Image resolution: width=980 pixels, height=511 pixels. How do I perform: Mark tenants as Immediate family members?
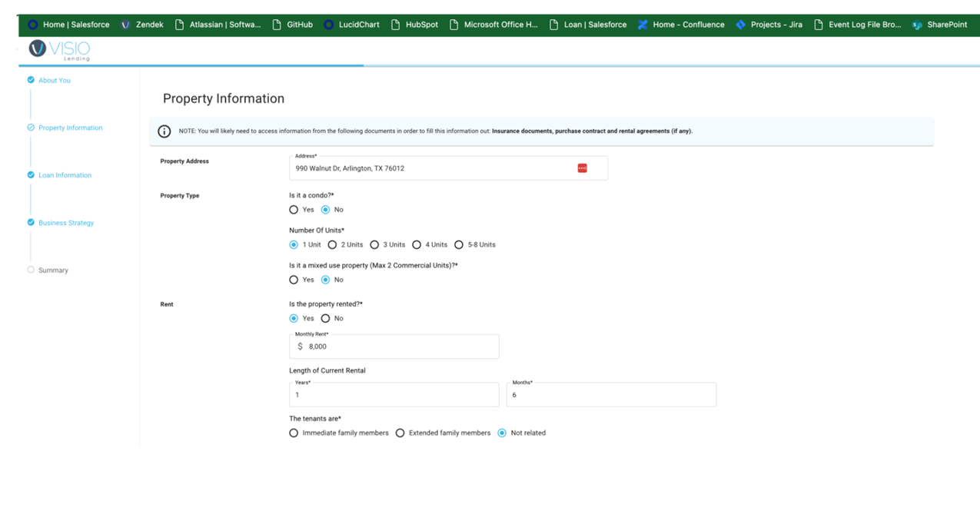[294, 433]
